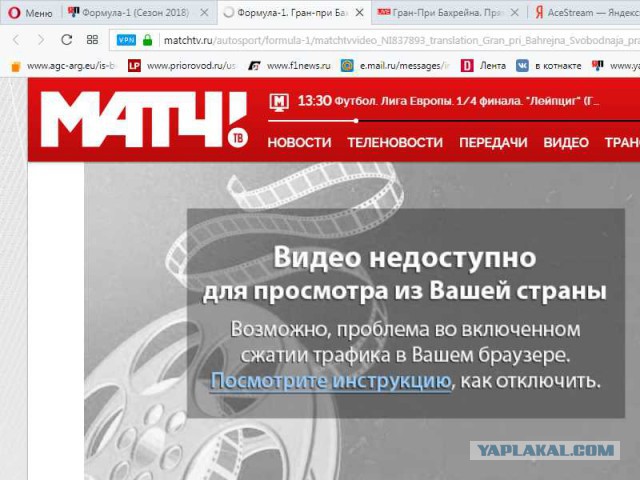
Task: Close the Гран-При Бахрейна tab
Action: tap(514, 13)
